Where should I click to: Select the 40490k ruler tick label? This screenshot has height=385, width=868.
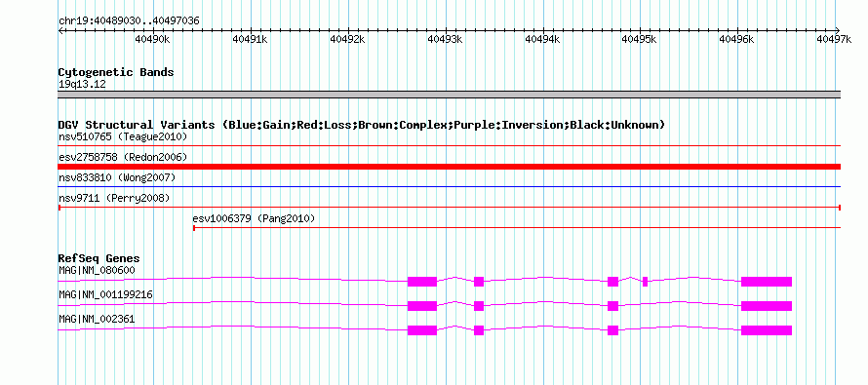152,39
